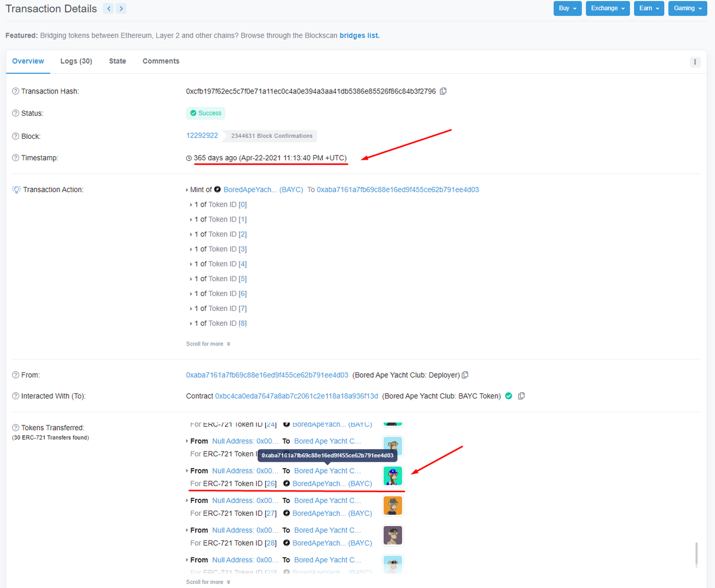Click Token ID [6] text
Image resolution: width=715 pixels, height=588 pixels.
click(x=228, y=294)
